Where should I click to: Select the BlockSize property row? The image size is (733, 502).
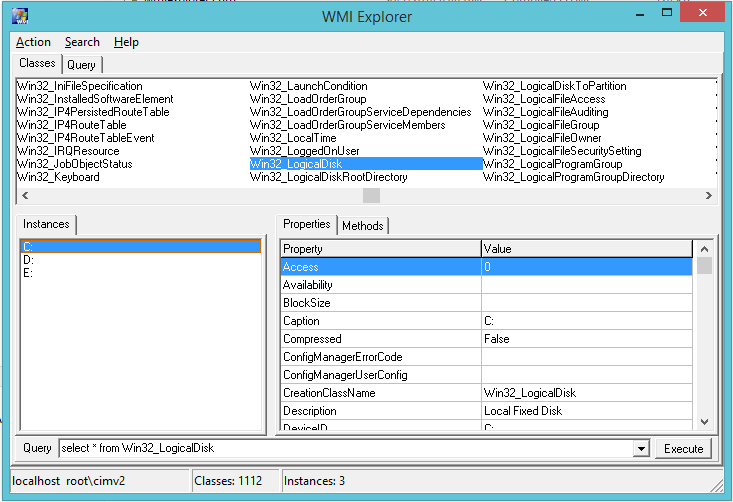[486, 303]
